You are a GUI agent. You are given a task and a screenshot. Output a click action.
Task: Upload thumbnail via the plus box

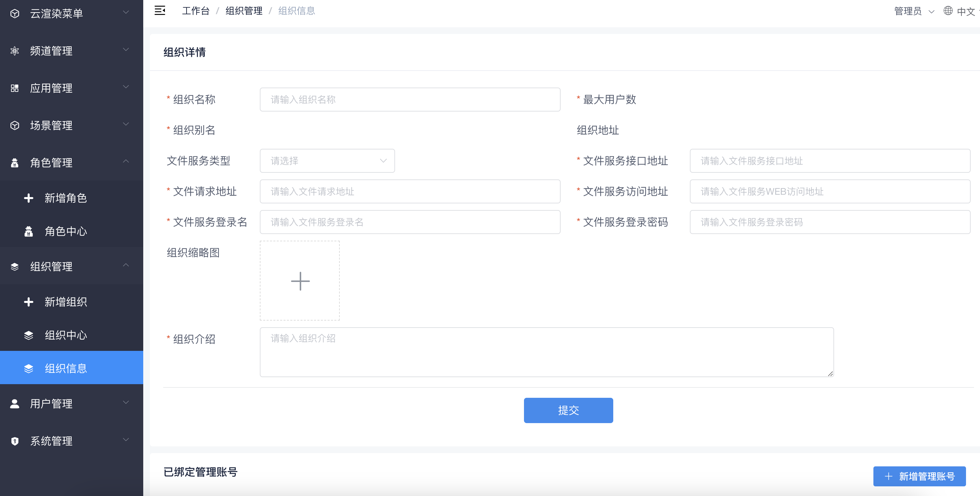[300, 281]
